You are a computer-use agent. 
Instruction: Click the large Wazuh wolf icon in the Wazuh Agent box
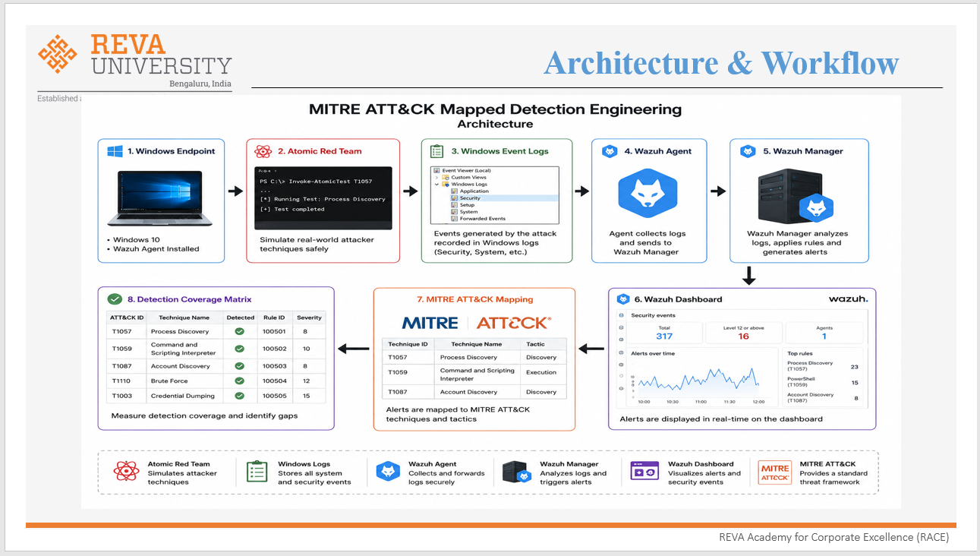pyautogui.click(x=646, y=194)
